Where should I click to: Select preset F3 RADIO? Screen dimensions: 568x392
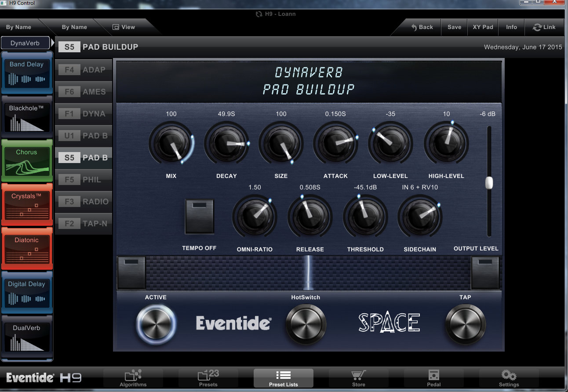(84, 202)
